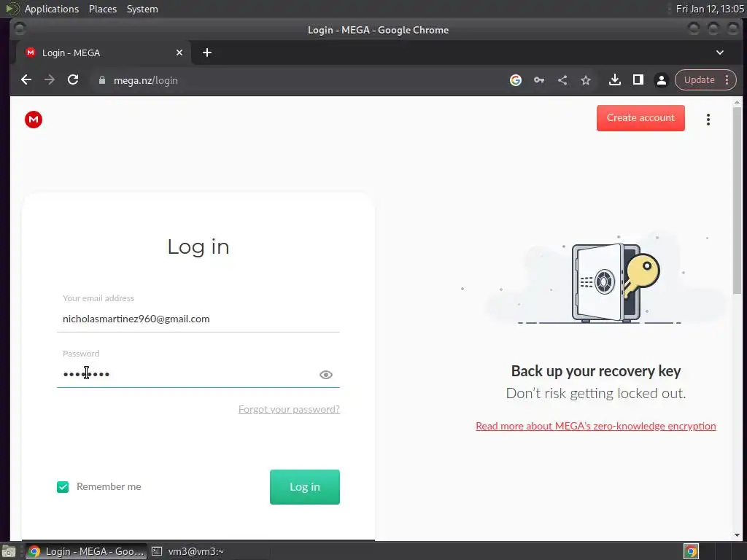The height and width of the screenshot is (560, 747).
Task: Click the scrollbar down arrow
Action: click(x=737, y=535)
